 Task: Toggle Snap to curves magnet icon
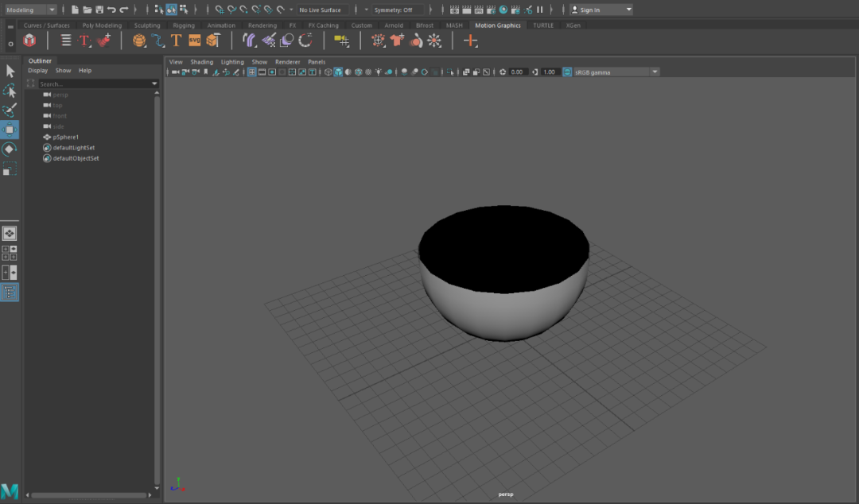click(x=231, y=10)
